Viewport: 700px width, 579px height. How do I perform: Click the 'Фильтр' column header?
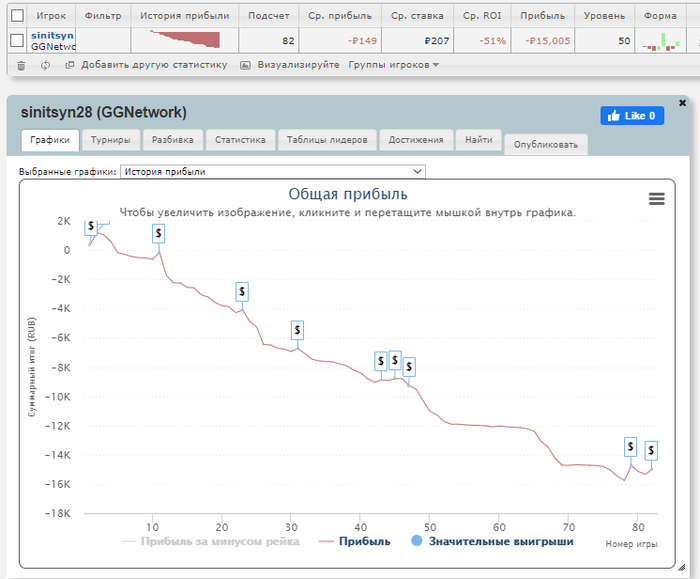coord(103,16)
